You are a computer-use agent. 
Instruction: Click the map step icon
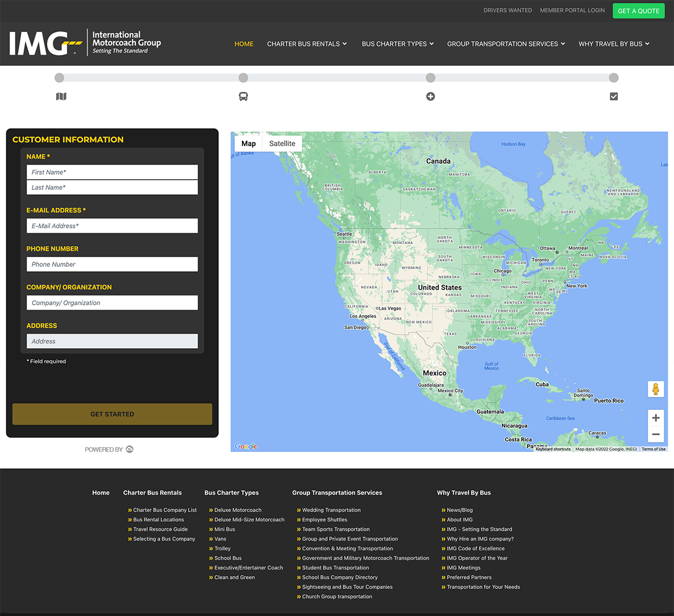pyautogui.click(x=61, y=97)
